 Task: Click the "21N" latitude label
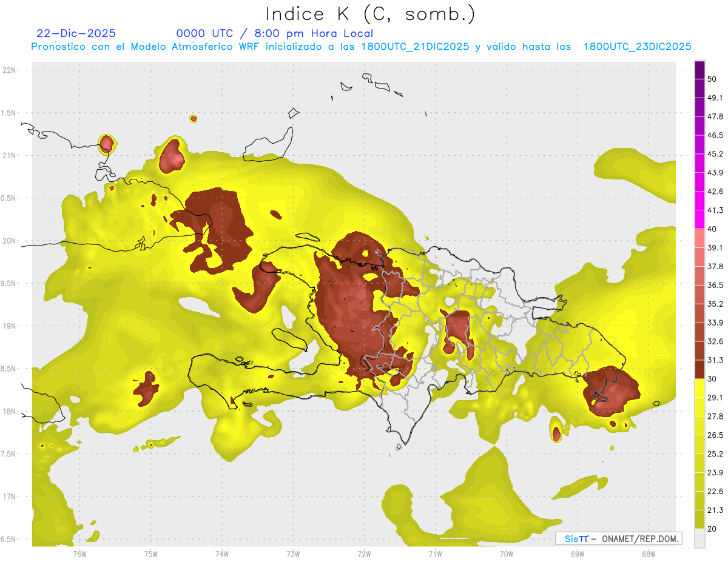click(10, 155)
